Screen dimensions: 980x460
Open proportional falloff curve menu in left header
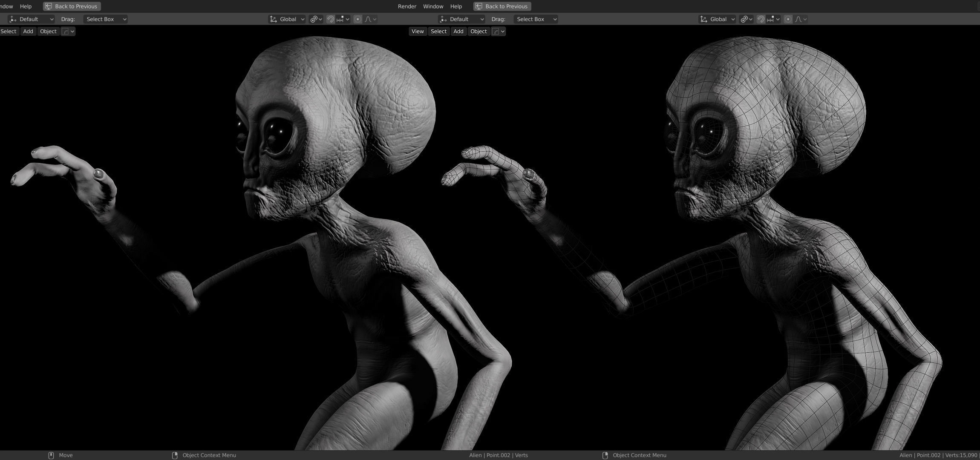[x=371, y=19]
